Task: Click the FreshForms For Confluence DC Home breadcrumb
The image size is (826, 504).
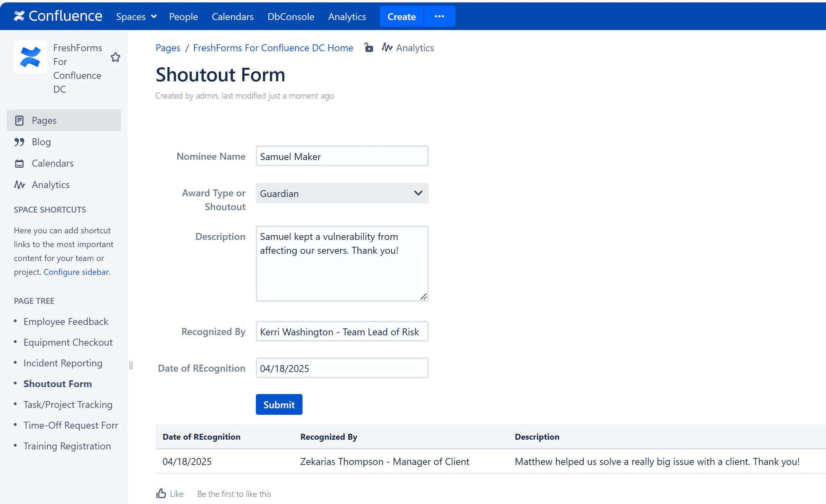Action: [x=273, y=48]
